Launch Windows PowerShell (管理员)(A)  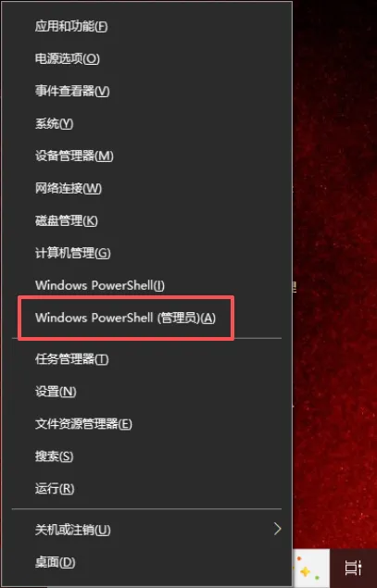(146, 318)
